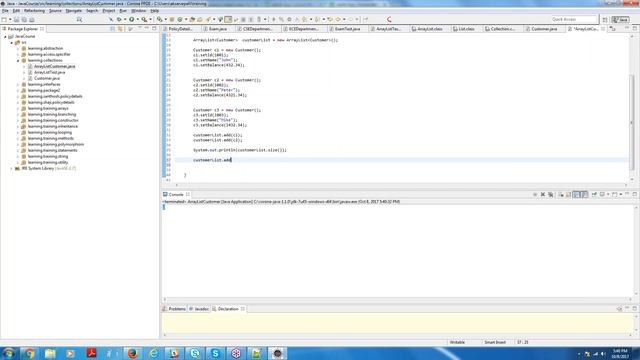Switch to the CSEDepartment editor tab
Screen dimensions: 640x360
258,29
